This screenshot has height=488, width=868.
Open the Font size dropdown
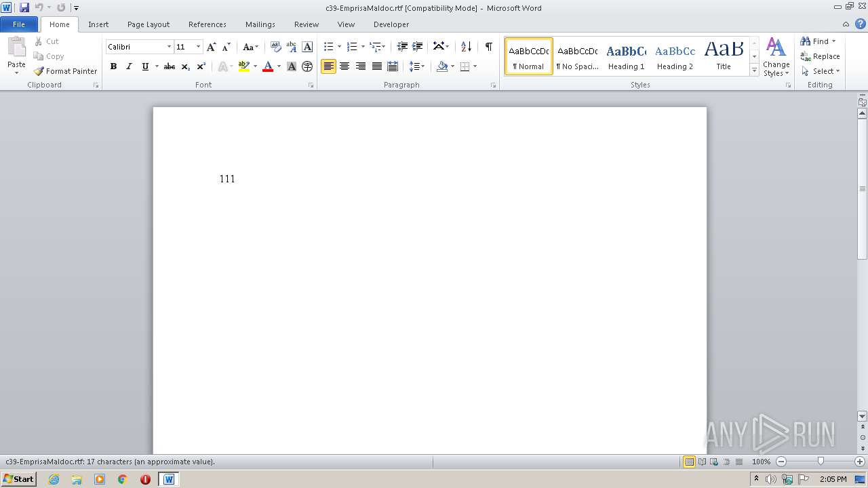(198, 47)
